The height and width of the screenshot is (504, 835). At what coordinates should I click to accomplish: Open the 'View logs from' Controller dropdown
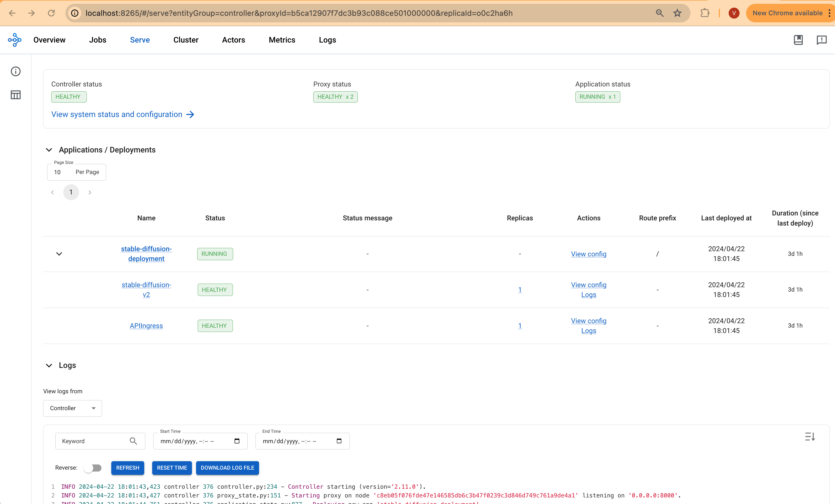[72, 408]
